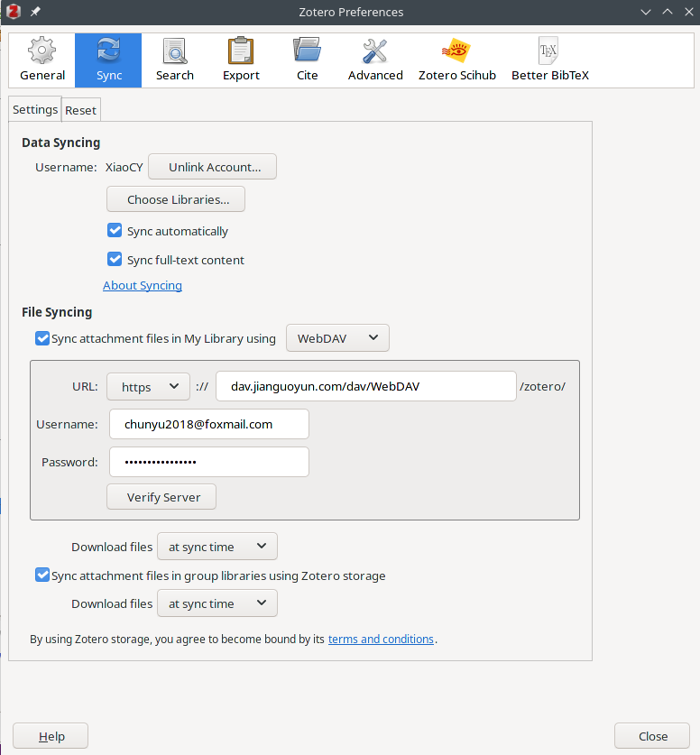Image resolution: width=700 pixels, height=755 pixels.
Task: Open the General preferences pane
Action: tap(42, 60)
